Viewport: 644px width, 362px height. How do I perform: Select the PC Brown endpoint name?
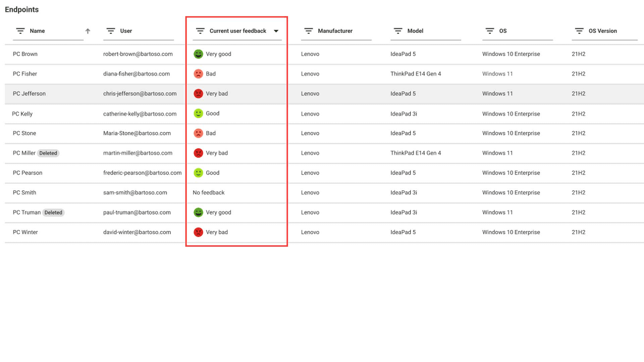tap(25, 54)
